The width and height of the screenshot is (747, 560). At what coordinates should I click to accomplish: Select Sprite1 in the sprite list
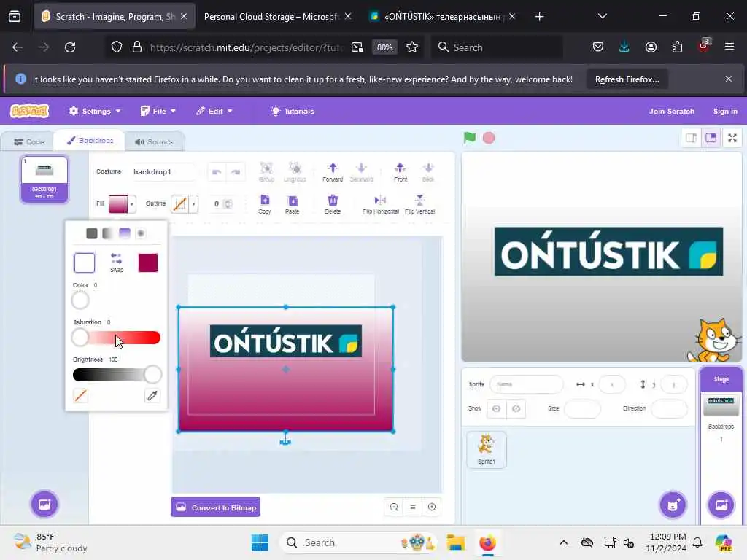(487, 449)
